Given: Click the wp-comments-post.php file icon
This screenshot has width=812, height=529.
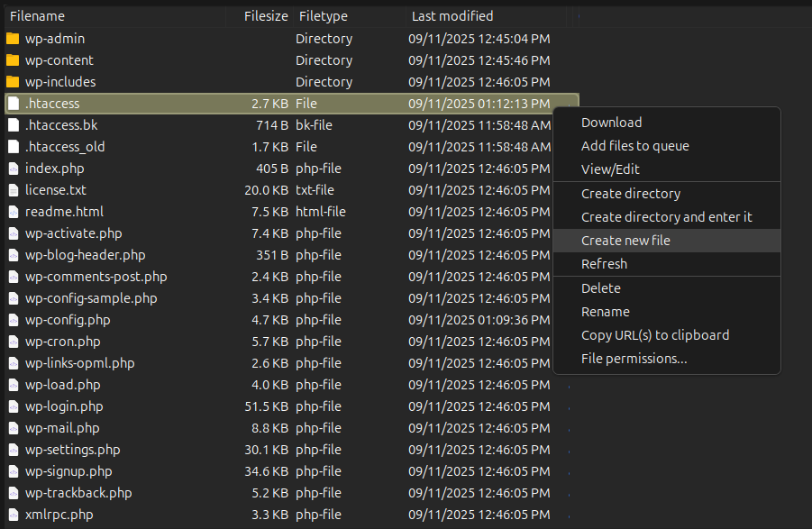Looking at the screenshot, I should pos(14,277).
